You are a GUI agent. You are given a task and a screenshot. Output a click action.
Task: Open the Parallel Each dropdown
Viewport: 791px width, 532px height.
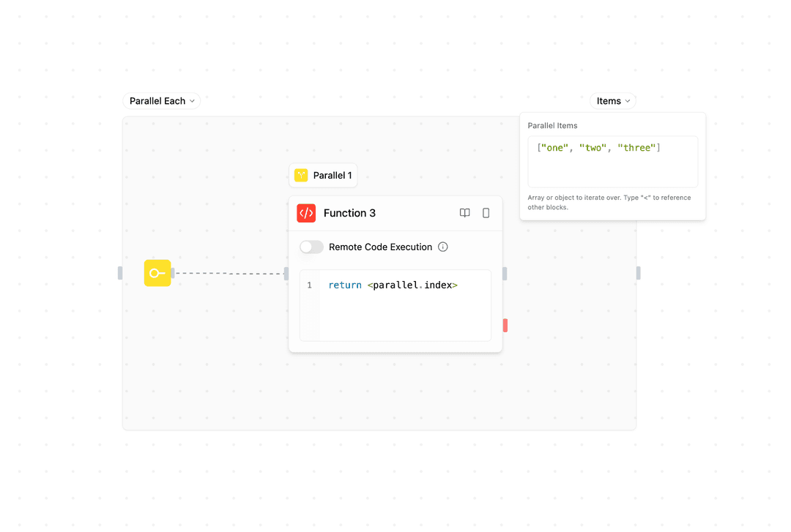pos(161,100)
